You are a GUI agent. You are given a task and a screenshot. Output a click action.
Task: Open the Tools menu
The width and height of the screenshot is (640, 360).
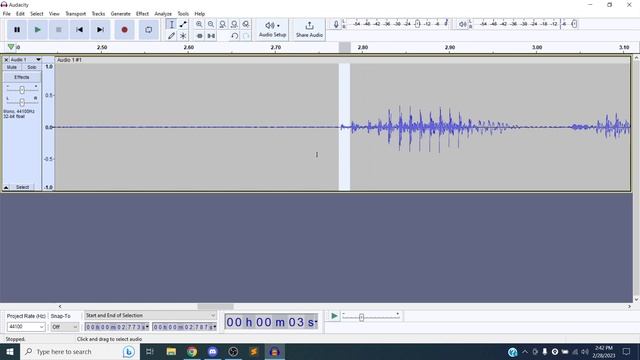183,14
